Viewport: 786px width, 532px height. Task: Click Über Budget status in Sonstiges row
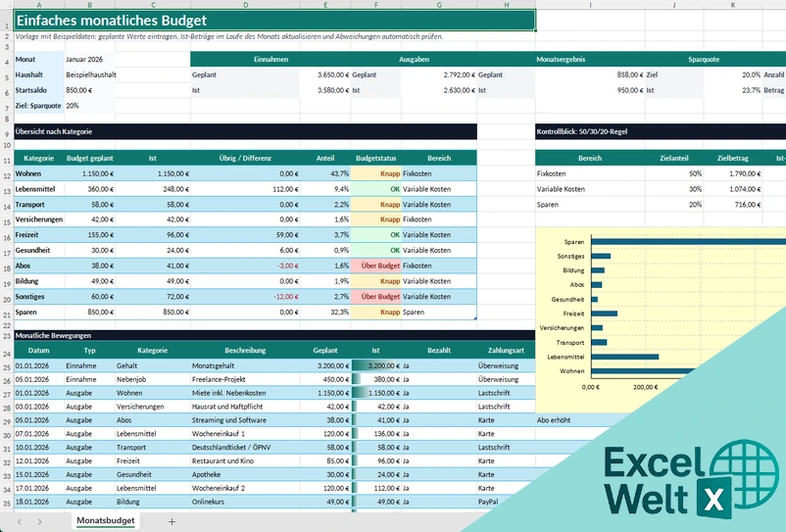point(376,297)
